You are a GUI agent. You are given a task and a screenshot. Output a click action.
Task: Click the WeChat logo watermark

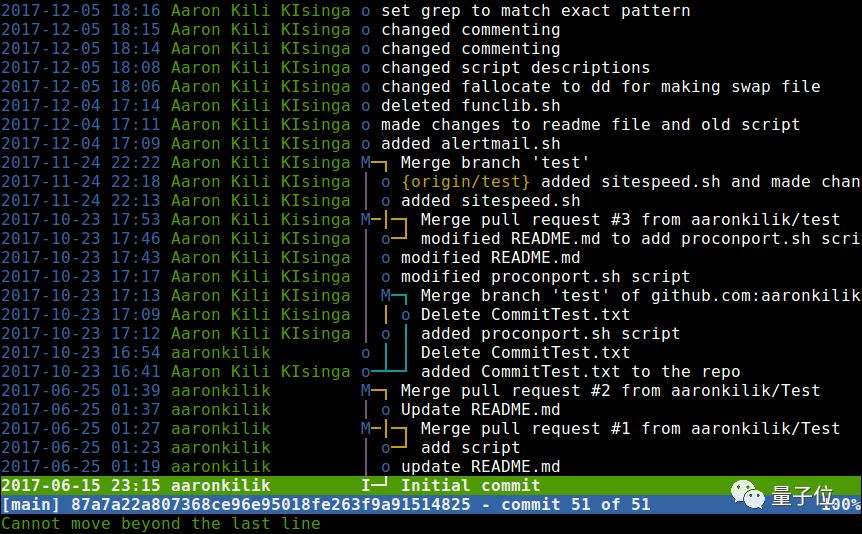pyautogui.click(x=748, y=494)
